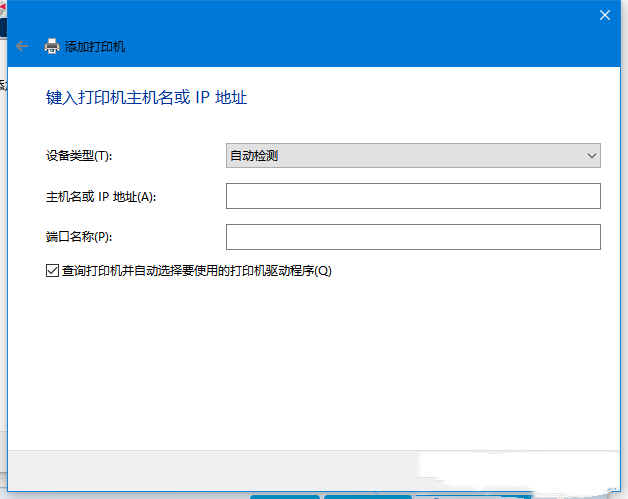
Task: Click the back arrow in the wizard header
Action: click(22, 46)
